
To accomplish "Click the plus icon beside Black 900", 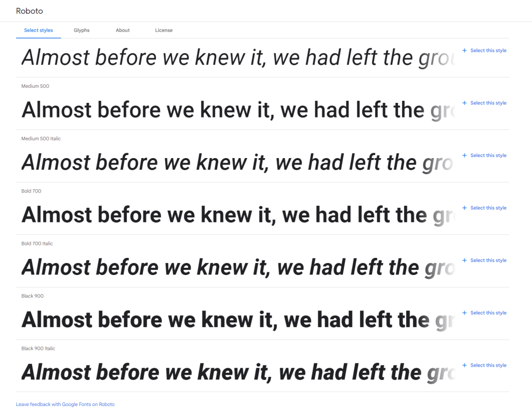I will [x=464, y=313].
